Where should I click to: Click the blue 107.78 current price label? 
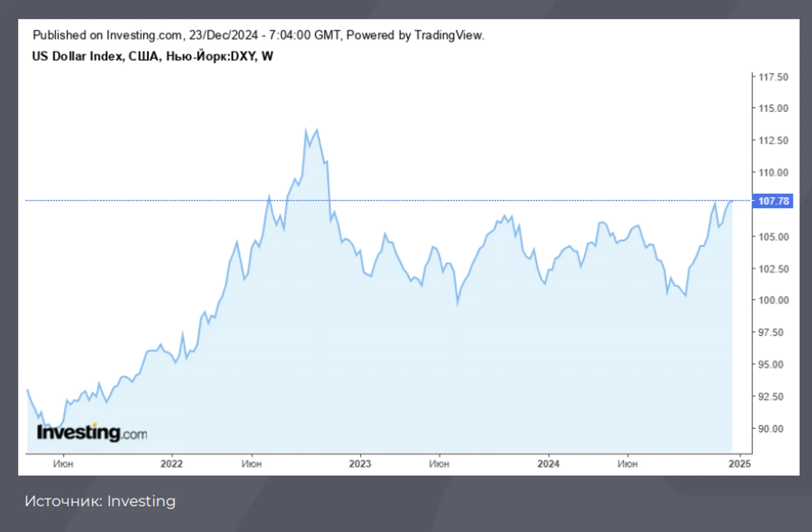(x=773, y=201)
